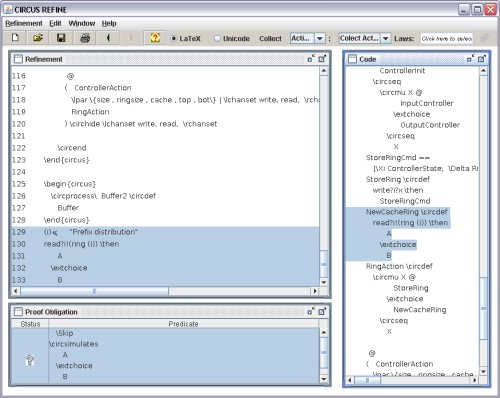The image size is (500, 398).
Task: Click StoreRingCmd == line in Code panel
Action: click(398, 158)
